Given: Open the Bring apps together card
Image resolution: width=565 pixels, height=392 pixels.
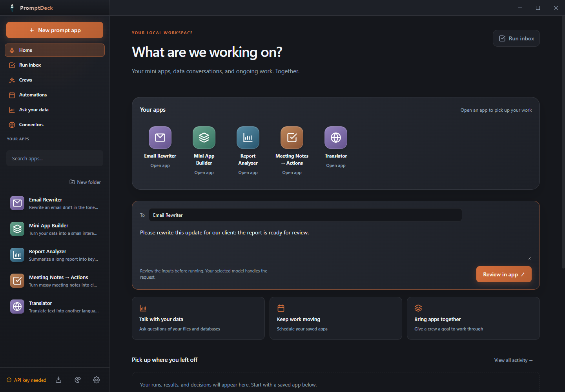Looking at the screenshot, I should click(473, 318).
